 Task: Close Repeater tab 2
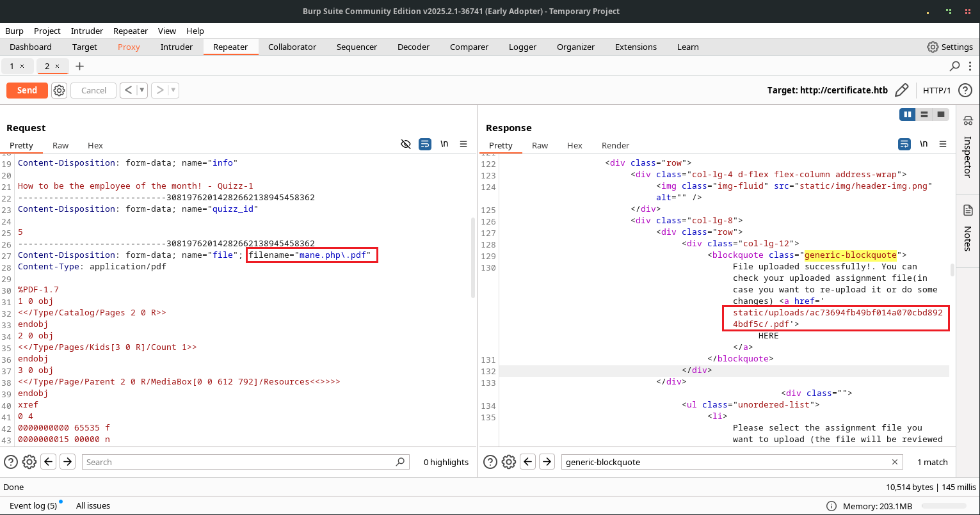tap(57, 66)
